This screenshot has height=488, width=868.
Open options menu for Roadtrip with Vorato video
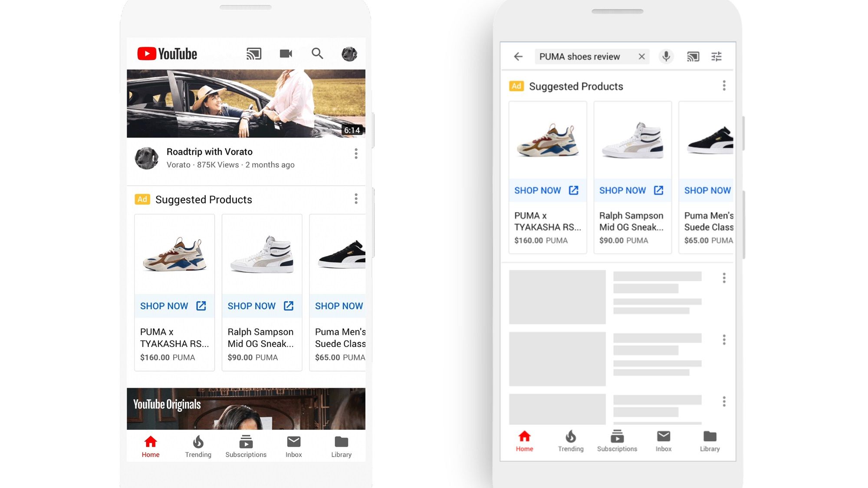356,154
